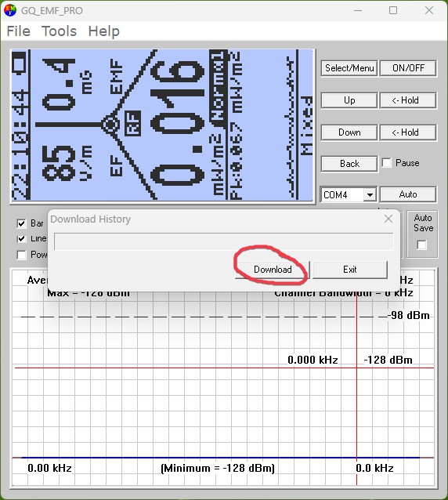Open the File menu
Viewport: 448px width, 500px height.
(19, 31)
